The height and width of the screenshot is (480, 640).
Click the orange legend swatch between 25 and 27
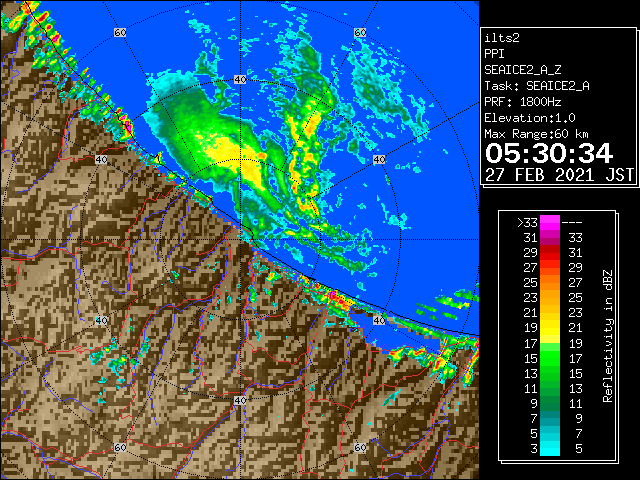pos(550,282)
